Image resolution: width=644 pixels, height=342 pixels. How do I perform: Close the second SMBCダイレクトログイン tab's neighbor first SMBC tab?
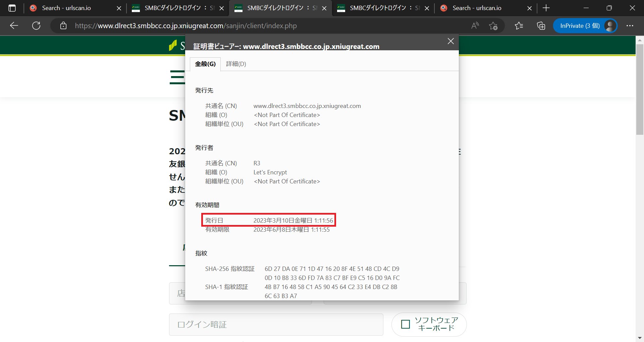tap(221, 8)
